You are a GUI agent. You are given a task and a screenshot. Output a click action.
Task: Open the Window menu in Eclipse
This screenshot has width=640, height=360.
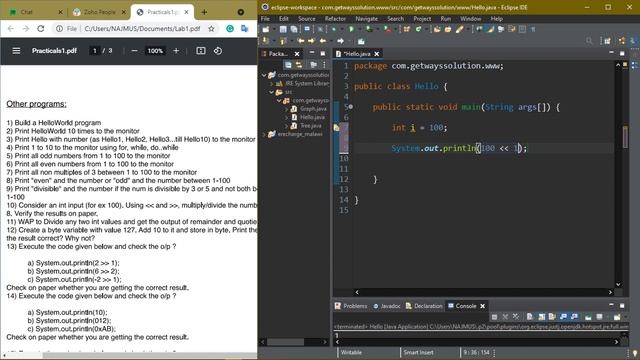(x=471, y=19)
